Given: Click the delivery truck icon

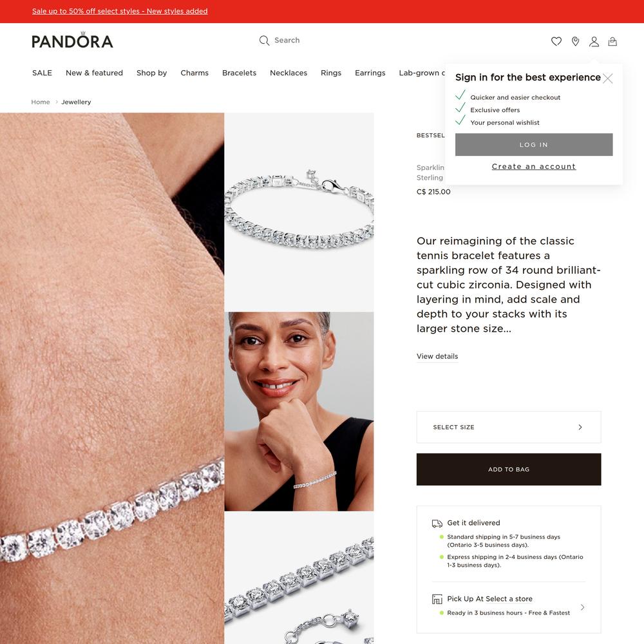Looking at the screenshot, I should 437,523.
